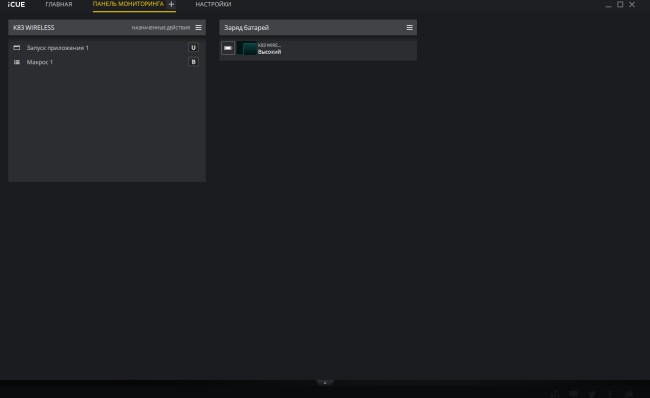Click the U key badge for Запуск приложения 1
This screenshot has height=398, width=650.
pos(193,48)
